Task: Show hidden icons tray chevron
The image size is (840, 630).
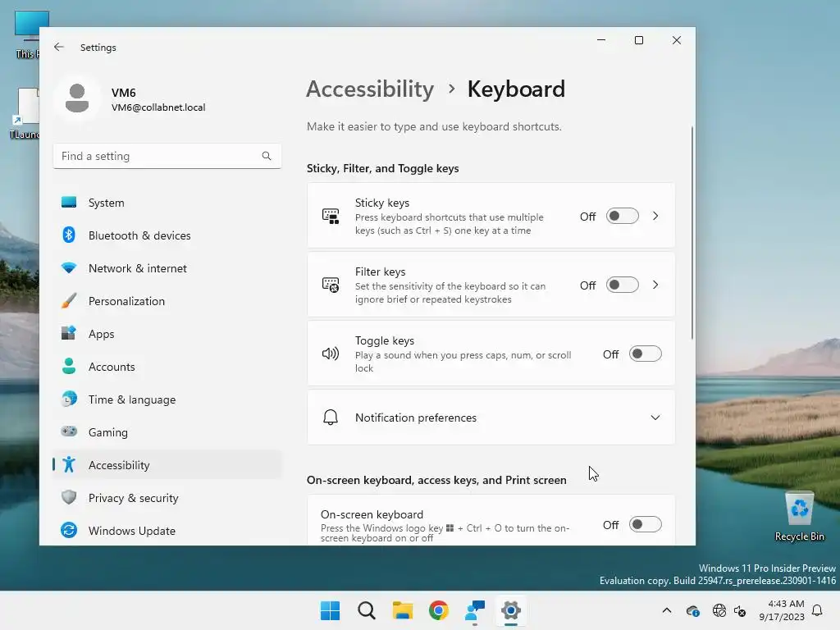Action: point(667,610)
